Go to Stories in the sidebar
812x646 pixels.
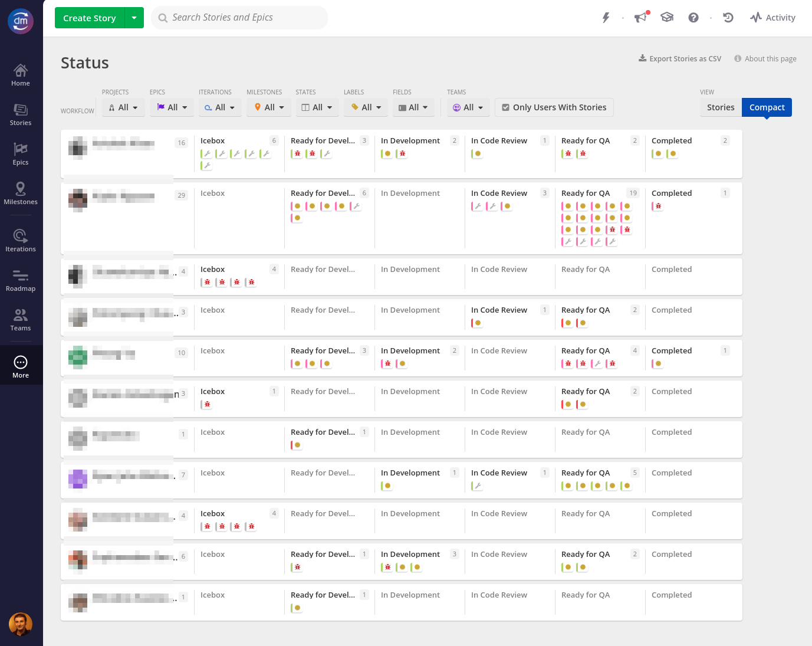pos(21,114)
